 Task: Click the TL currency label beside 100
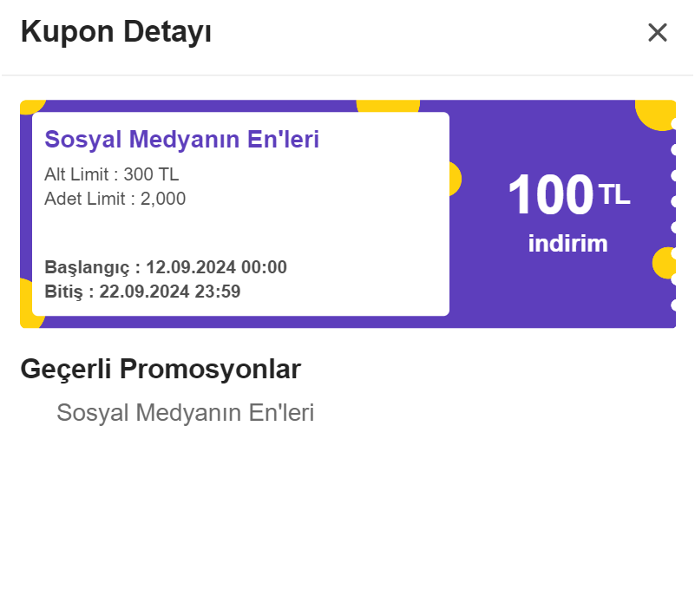[614, 194]
